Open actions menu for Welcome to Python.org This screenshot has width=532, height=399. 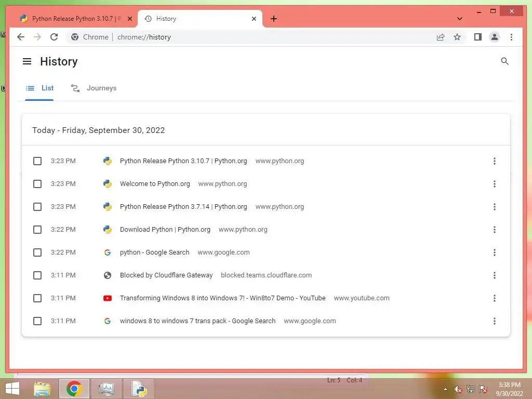[x=495, y=184]
